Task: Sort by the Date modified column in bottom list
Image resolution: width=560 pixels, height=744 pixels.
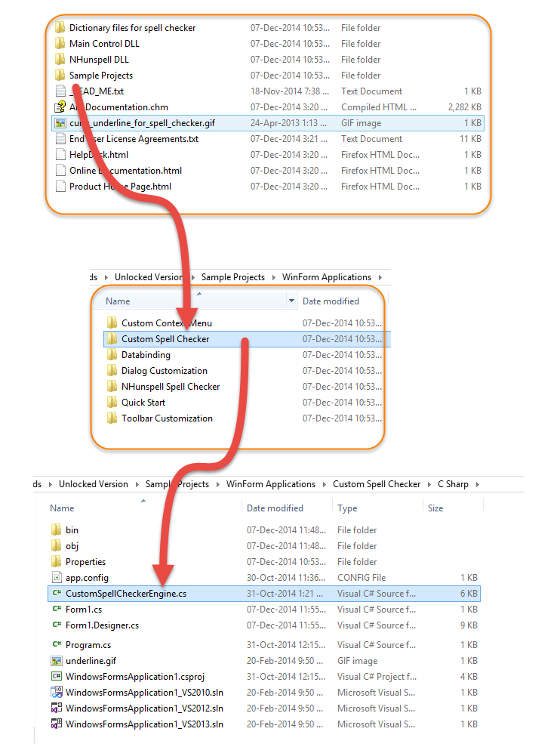Action: point(275,508)
